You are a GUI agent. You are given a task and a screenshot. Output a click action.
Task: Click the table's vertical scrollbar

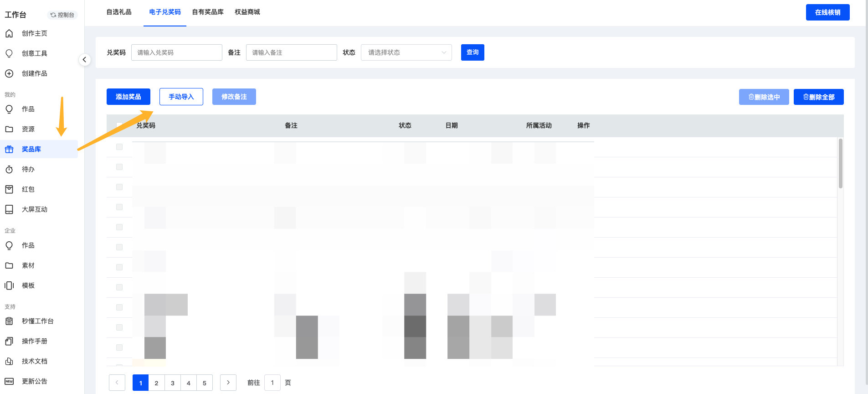pos(840,164)
